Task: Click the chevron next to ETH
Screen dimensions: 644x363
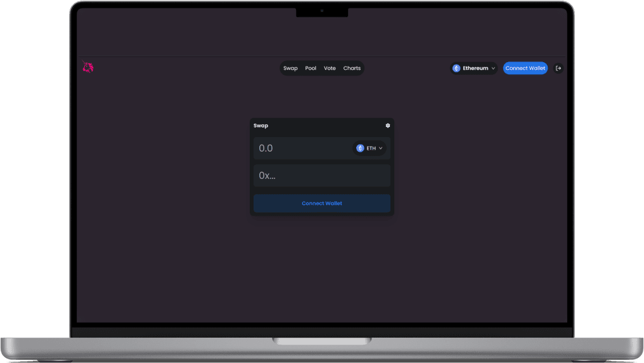Action: pos(381,148)
